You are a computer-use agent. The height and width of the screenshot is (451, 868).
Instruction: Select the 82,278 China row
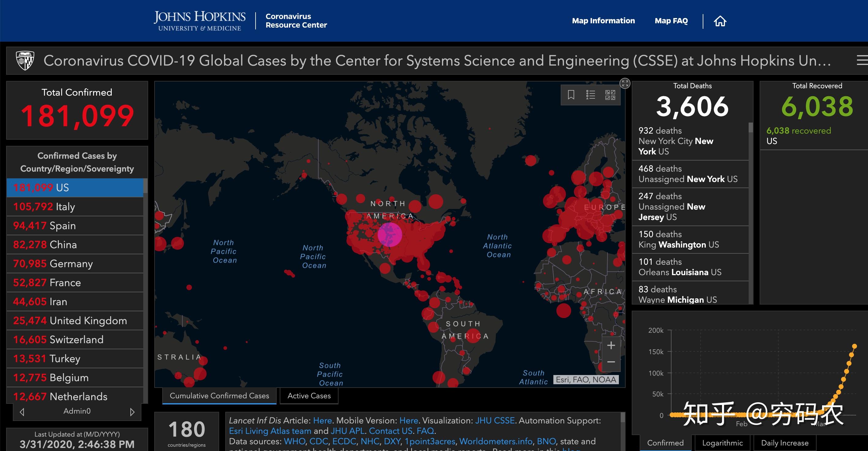(75, 244)
